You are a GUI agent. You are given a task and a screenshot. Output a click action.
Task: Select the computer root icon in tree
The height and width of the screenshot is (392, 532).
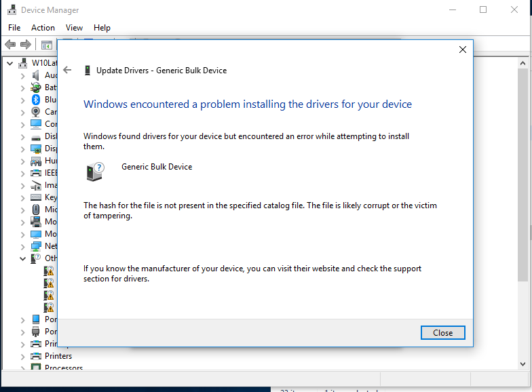[23, 63]
